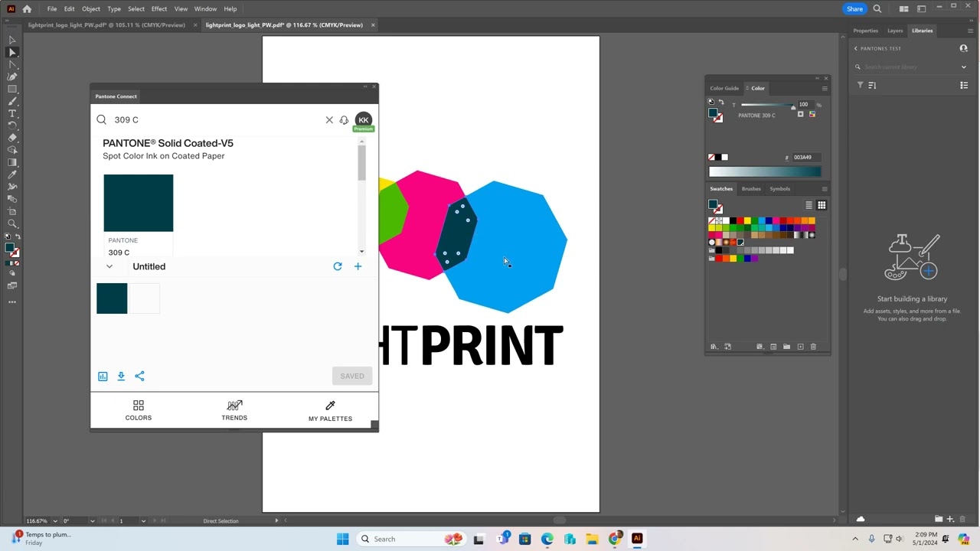Click the SAVED button in Pantone Connect
Screen dimensions: 980x551
point(352,376)
